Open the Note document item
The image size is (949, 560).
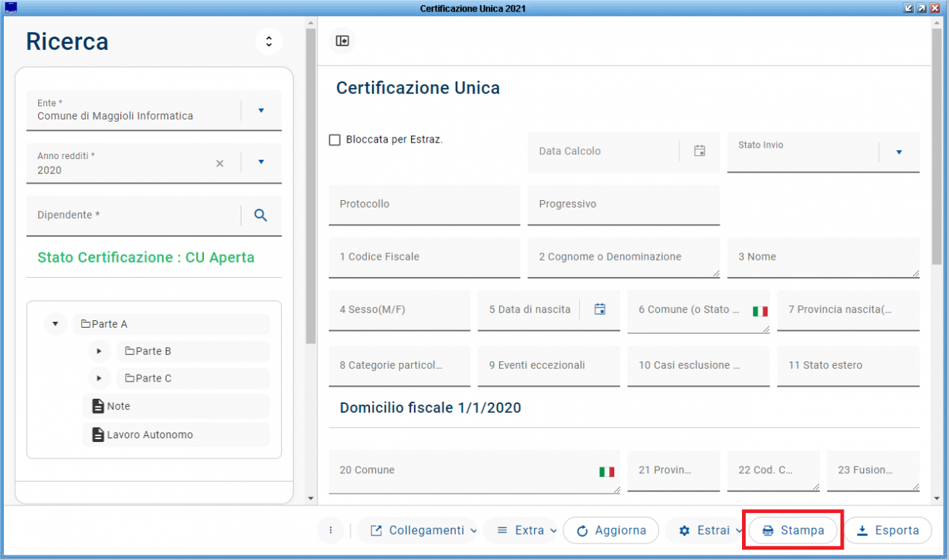click(x=176, y=406)
